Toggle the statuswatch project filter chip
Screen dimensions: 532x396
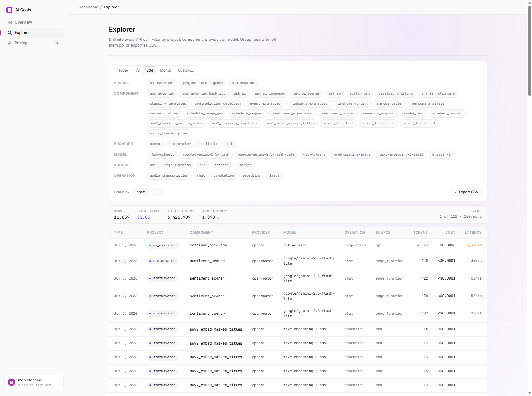click(x=243, y=83)
